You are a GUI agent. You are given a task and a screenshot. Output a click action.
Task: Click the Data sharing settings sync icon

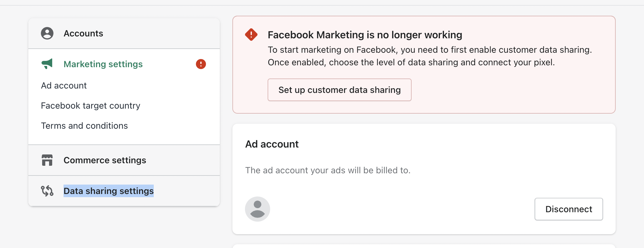[47, 191]
